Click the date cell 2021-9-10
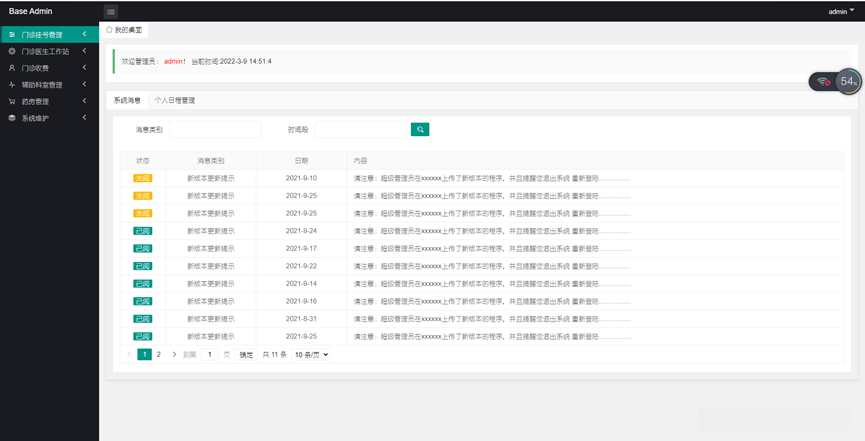The image size is (865, 441). tap(301, 178)
